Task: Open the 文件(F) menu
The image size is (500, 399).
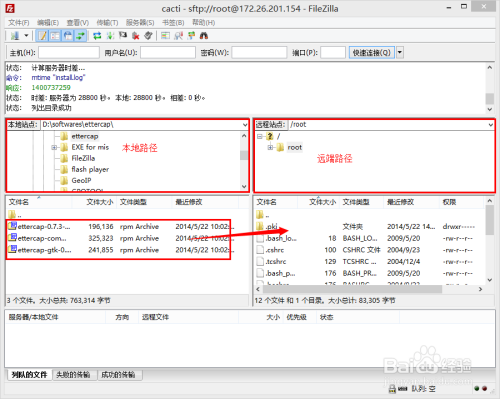Action: (19, 23)
